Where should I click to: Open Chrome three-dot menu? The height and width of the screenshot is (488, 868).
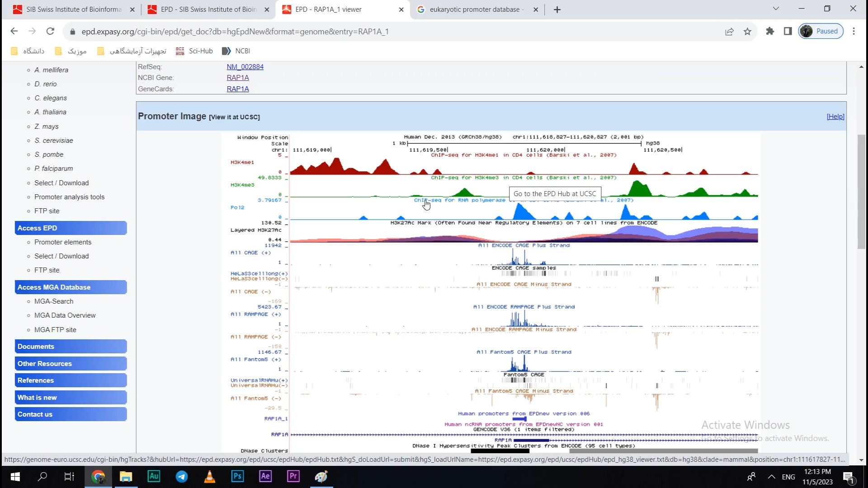[x=854, y=31]
